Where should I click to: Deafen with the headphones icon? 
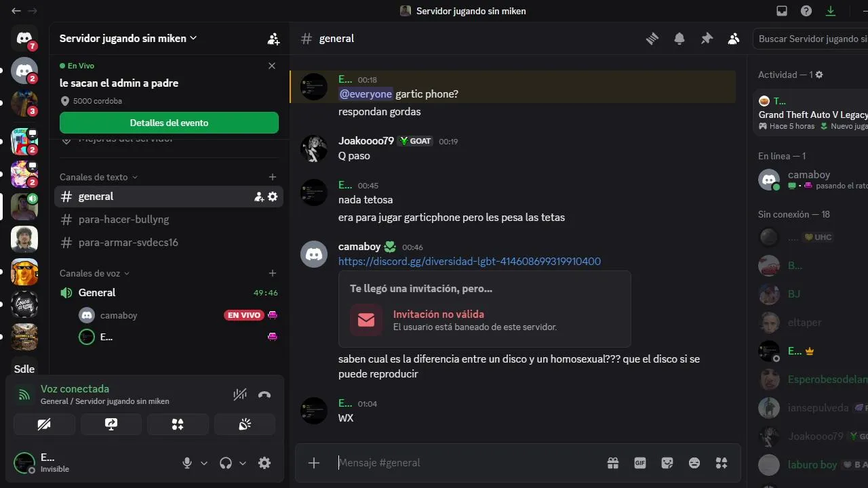(x=226, y=463)
